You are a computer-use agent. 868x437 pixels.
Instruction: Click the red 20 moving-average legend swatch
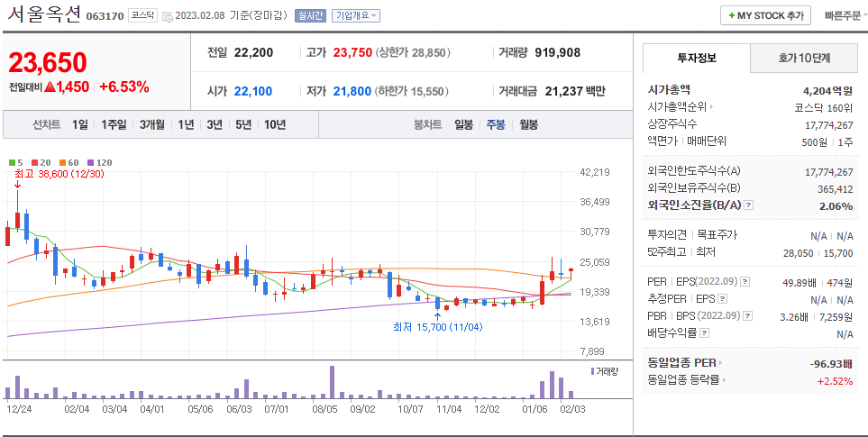(x=35, y=162)
